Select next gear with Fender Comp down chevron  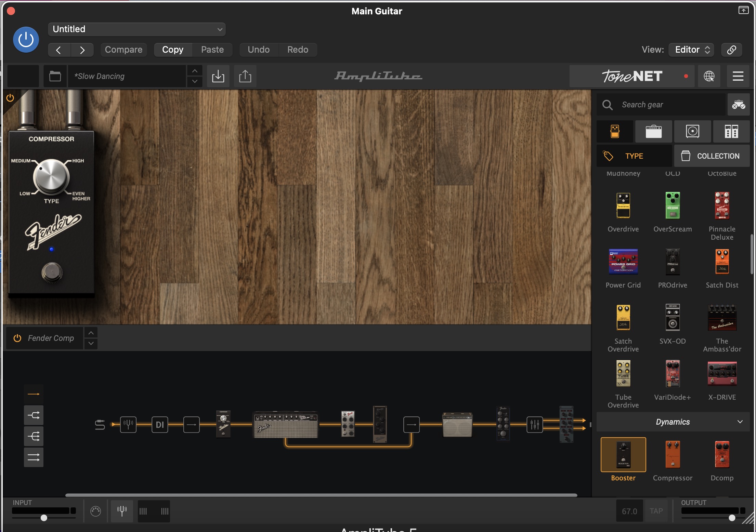[91, 344]
